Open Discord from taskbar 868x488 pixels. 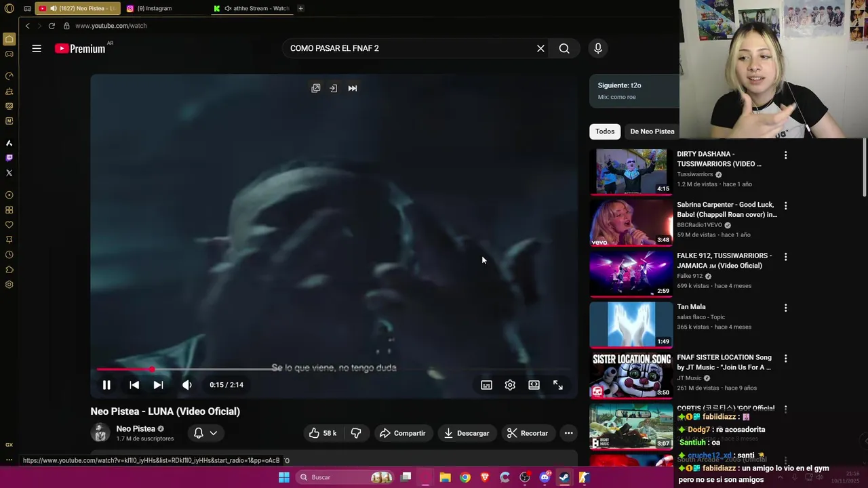coord(545,477)
